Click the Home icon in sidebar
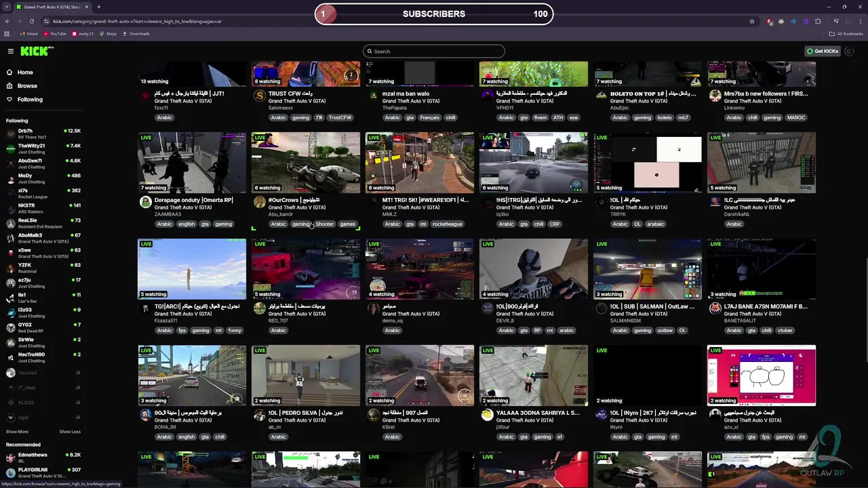Image resolution: width=868 pixels, height=488 pixels. tap(9, 73)
